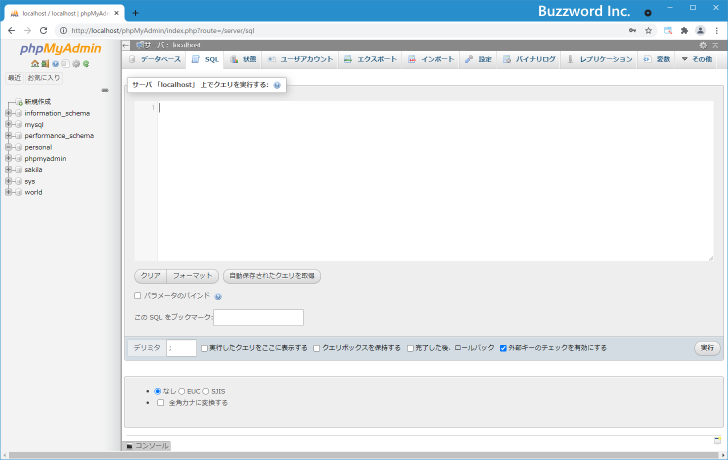Reload the page with browser refresh
728x460 pixels.
click(43, 31)
